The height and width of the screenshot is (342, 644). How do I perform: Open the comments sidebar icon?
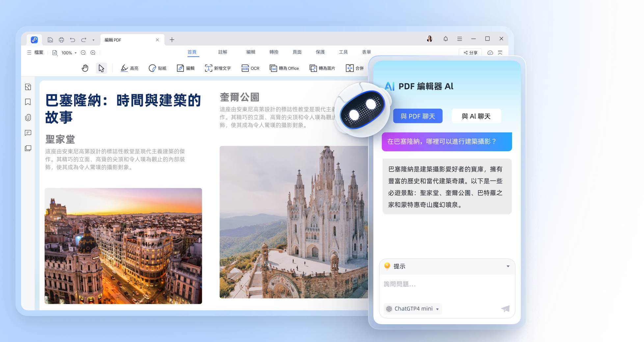tap(28, 133)
